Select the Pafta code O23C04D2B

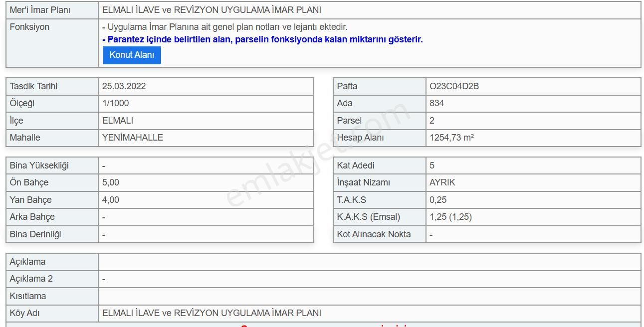(x=454, y=86)
